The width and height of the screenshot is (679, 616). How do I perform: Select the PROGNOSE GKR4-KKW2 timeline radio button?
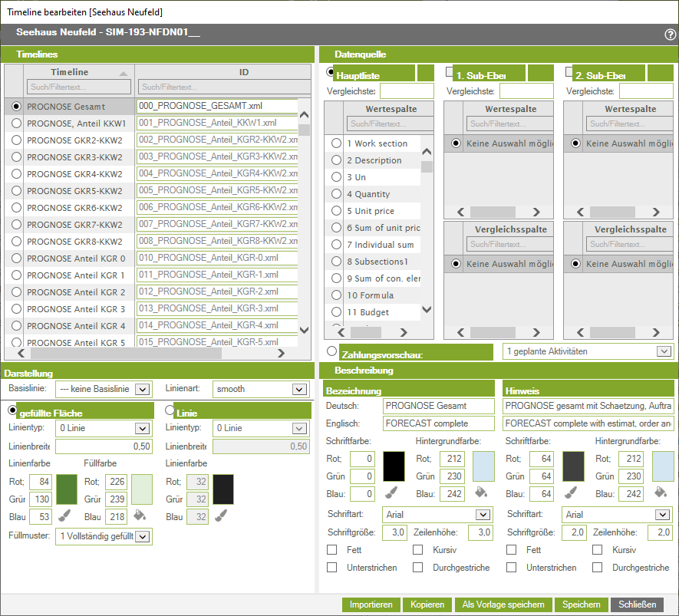(17, 174)
